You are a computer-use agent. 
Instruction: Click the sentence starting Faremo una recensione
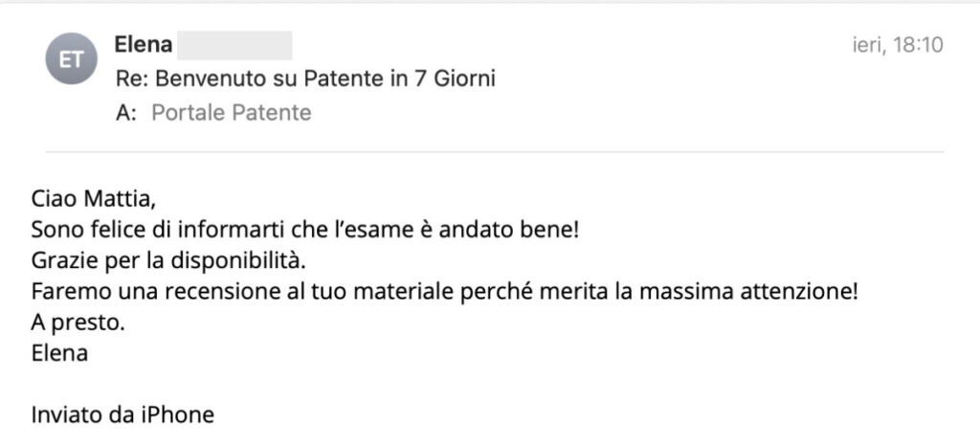[x=444, y=292]
